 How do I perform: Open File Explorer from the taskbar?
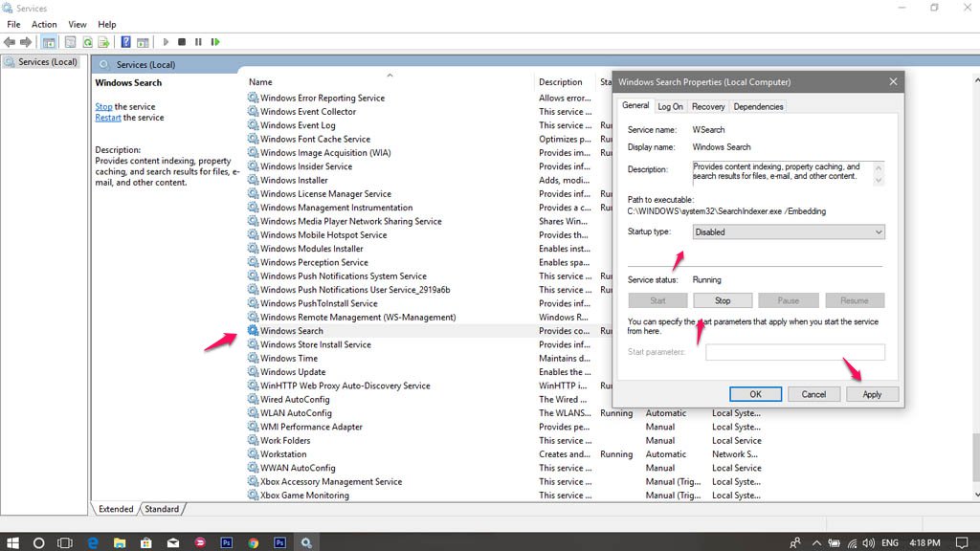[120, 543]
